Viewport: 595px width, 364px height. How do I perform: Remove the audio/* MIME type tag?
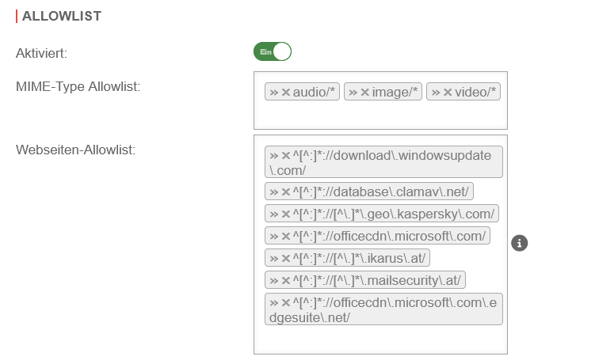[x=286, y=93]
